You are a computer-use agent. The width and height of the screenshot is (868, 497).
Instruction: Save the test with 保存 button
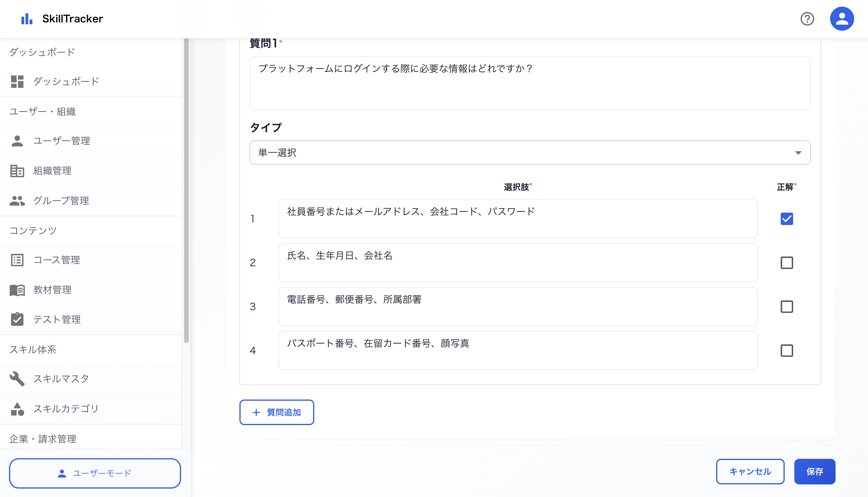tap(815, 472)
